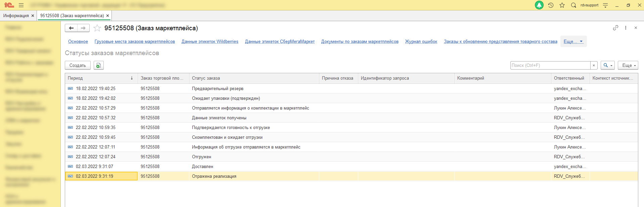
Task: Click the notifications bell icon
Action: 539,5
